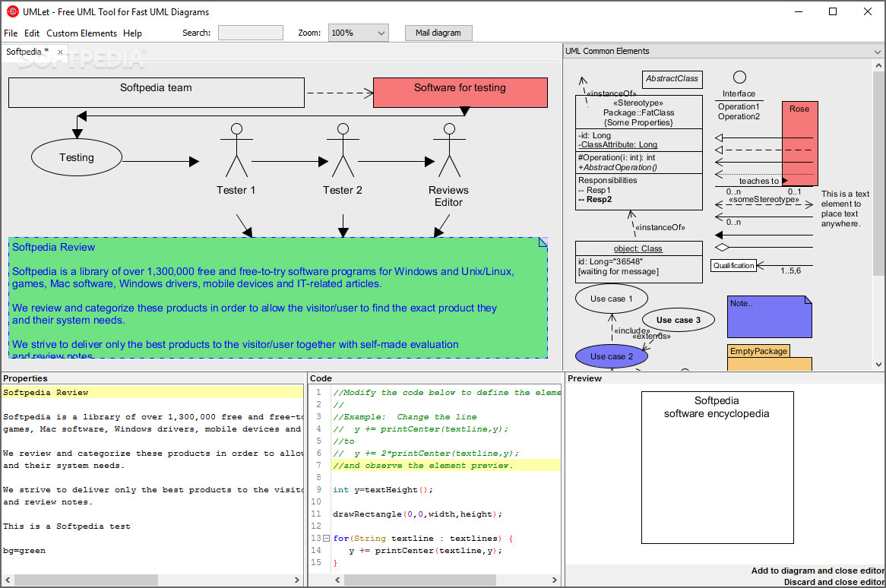Pick the 'This is a text element' palette item
The width and height of the screenshot is (886, 588).
click(x=845, y=209)
